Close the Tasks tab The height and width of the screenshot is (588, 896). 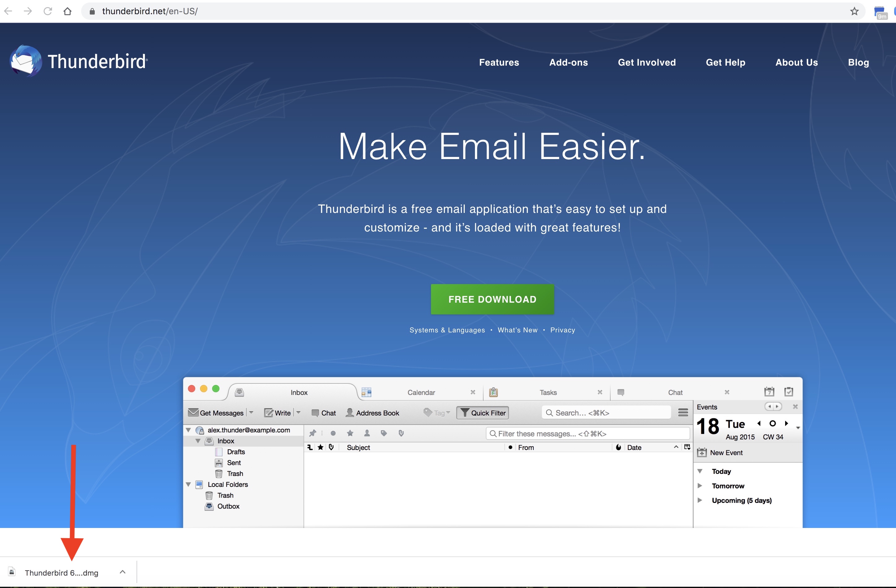click(600, 392)
